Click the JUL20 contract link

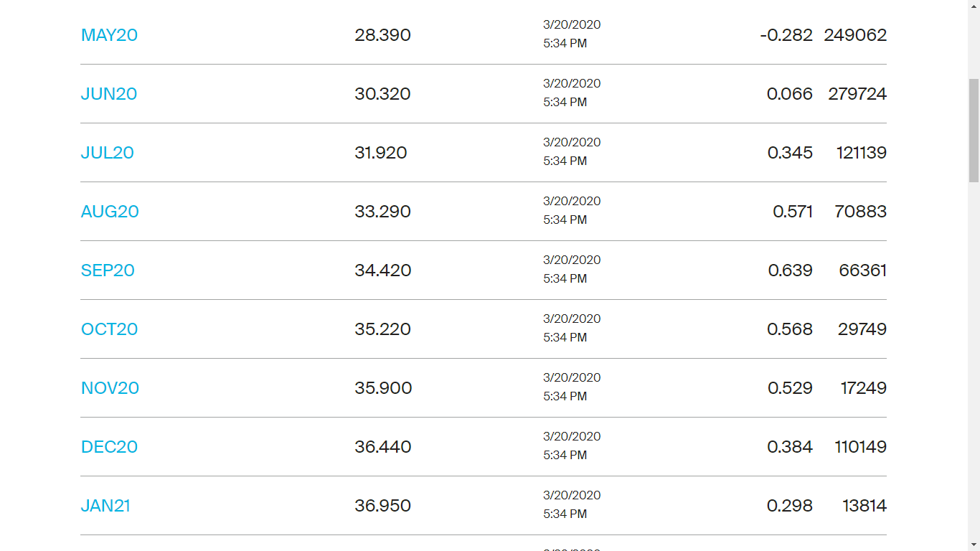[108, 153]
